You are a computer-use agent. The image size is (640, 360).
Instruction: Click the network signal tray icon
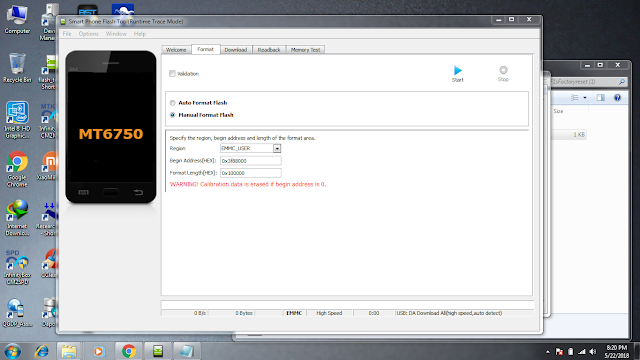pos(582,351)
